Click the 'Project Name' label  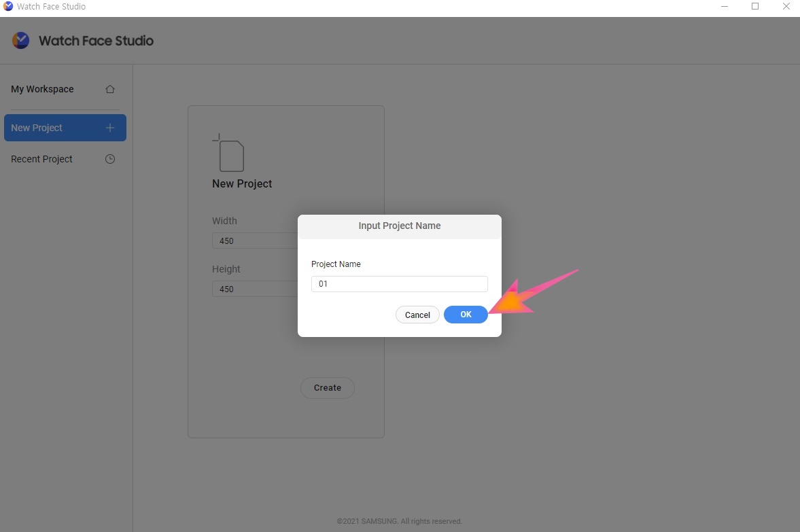336,264
